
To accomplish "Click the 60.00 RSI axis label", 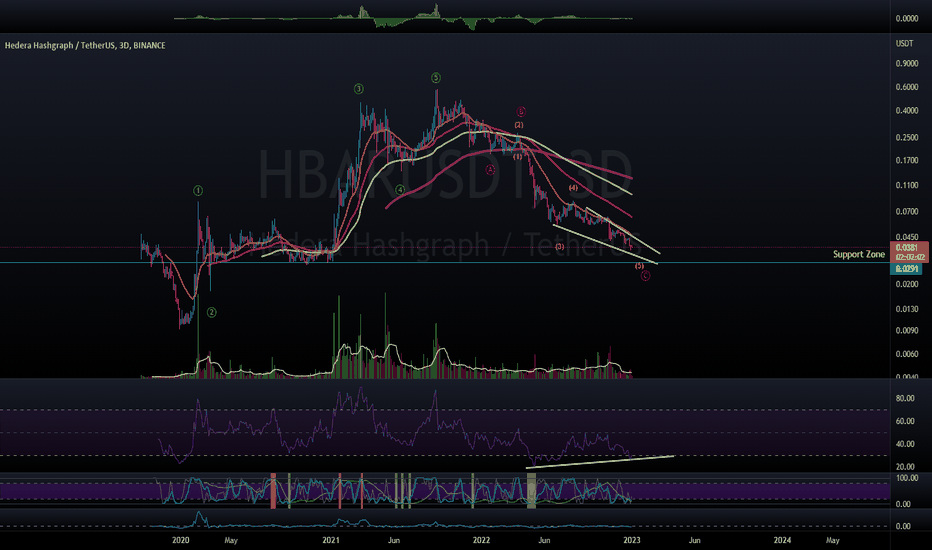I will click(x=905, y=421).
